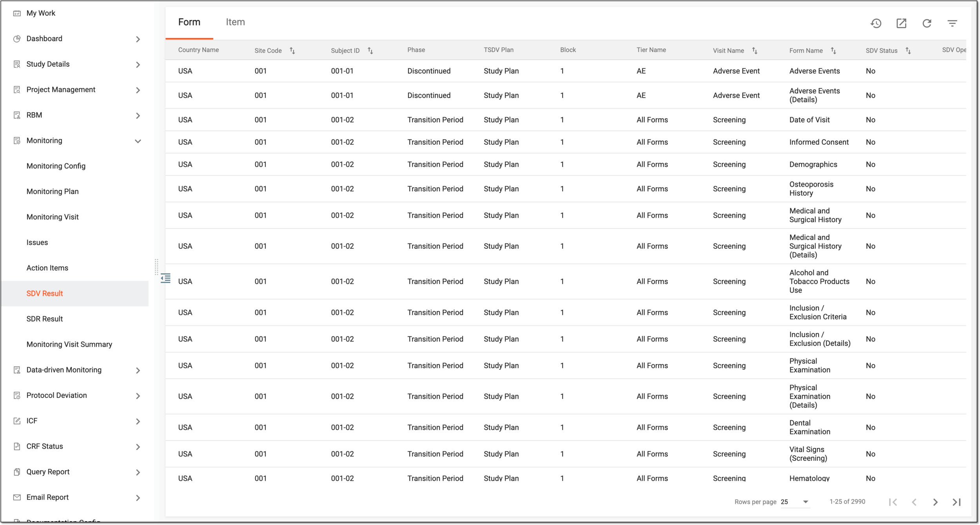This screenshot has width=980, height=525.
Task: Expand the ICF chevron
Action: pos(138,421)
